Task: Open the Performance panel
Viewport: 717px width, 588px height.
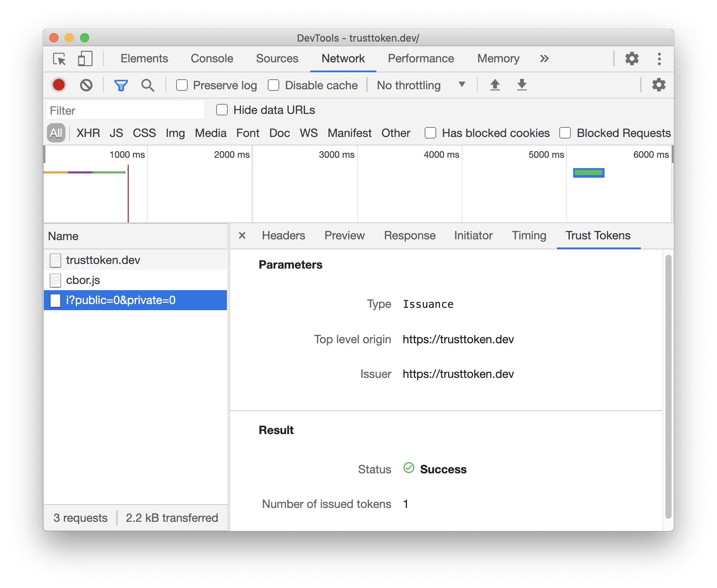Action: tap(421, 58)
